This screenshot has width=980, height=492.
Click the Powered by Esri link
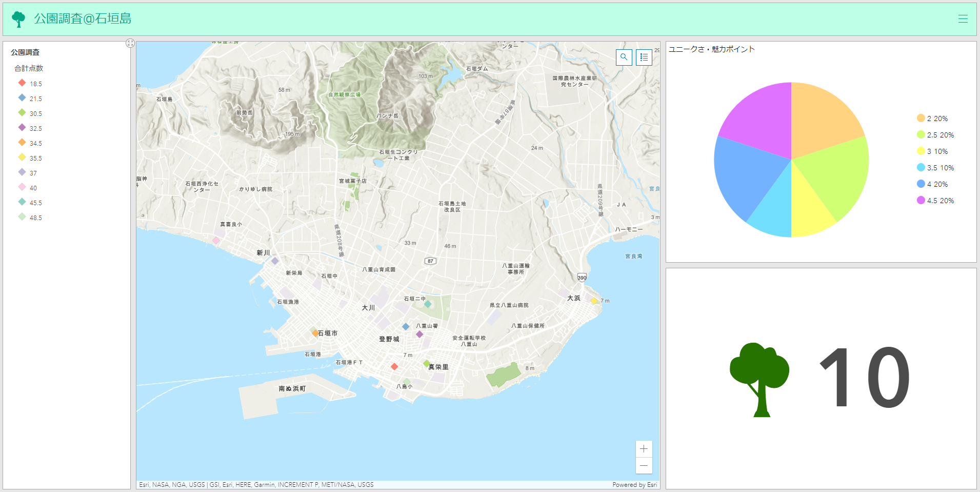pyautogui.click(x=635, y=484)
